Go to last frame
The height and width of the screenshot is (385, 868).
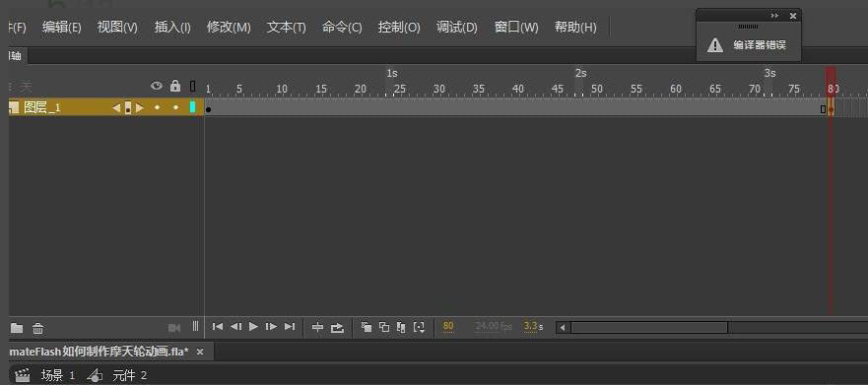click(290, 326)
